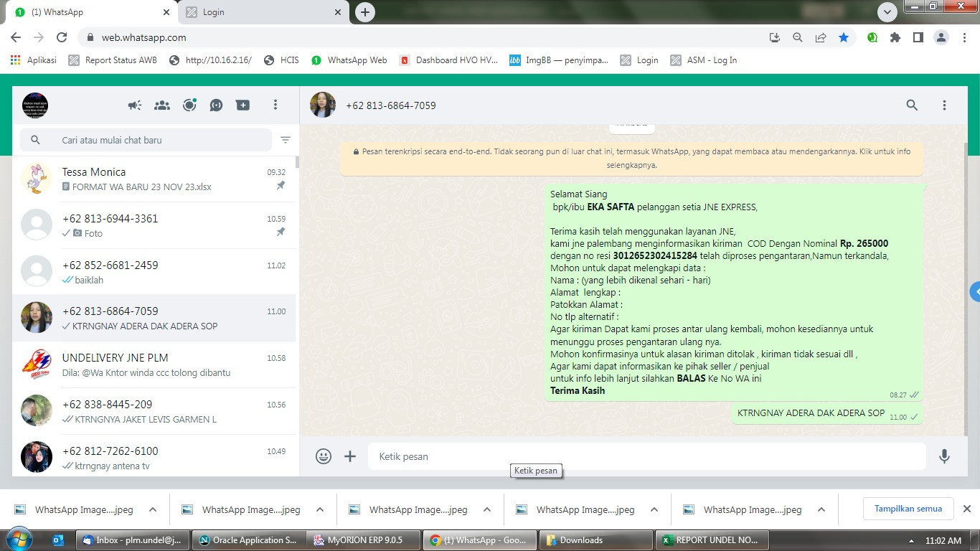The height and width of the screenshot is (551, 980).
Task: Open Chrome menu (three dots)
Action: click(964, 37)
